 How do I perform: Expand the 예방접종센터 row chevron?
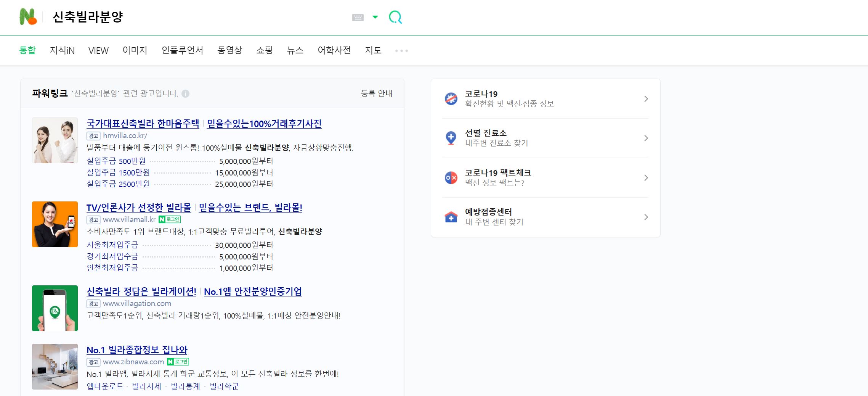tap(646, 217)
